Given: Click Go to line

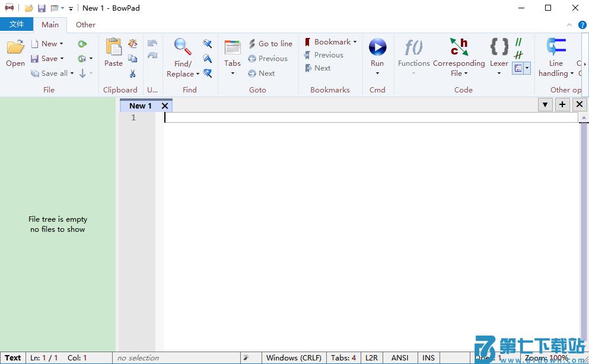Looking at the screenshot, I should [270, 43].
